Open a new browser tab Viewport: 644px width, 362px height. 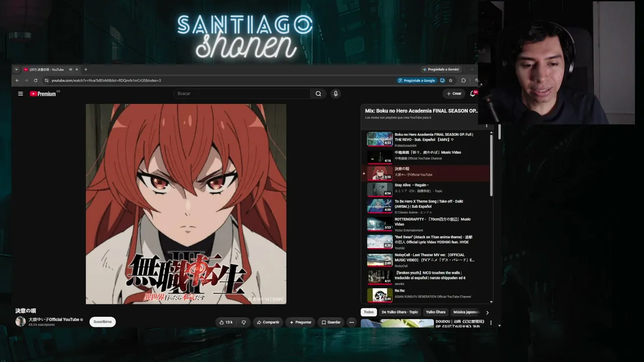(86, 69)
